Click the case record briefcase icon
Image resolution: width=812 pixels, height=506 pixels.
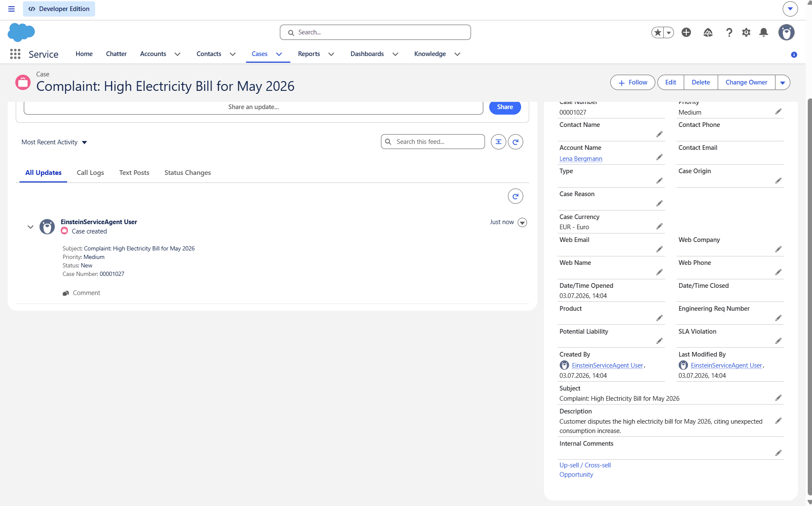click(23, 82)
